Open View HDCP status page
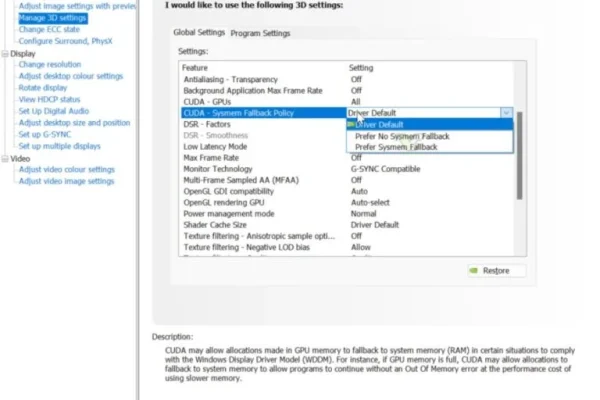This screenshot has height=400, width=600. (49, 100)
